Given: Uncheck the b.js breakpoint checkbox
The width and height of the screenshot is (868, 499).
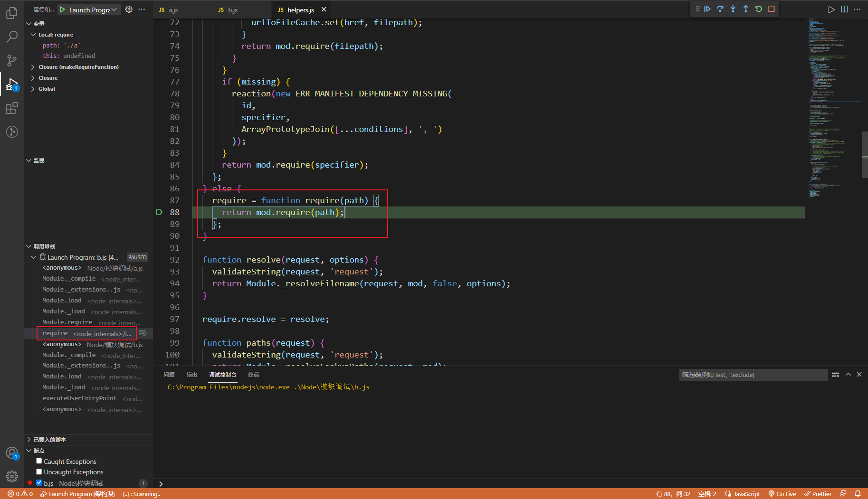Looking at the screenshot, I should 39,483.
